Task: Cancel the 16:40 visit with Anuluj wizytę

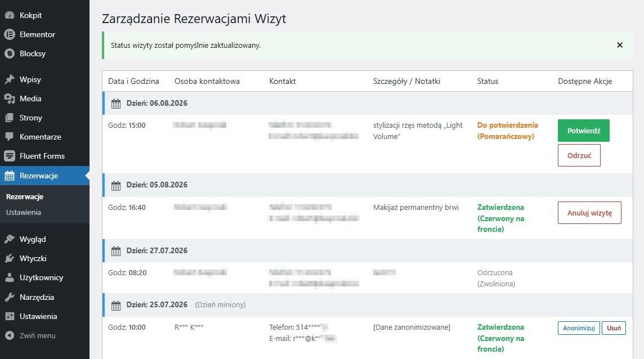Action: click(x=589, y=213)
